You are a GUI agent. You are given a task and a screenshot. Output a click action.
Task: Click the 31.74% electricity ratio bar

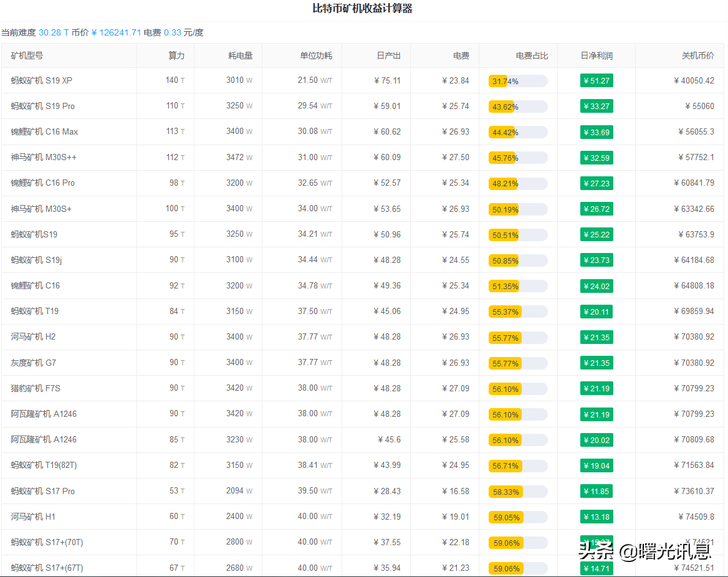tap(518, 81)
